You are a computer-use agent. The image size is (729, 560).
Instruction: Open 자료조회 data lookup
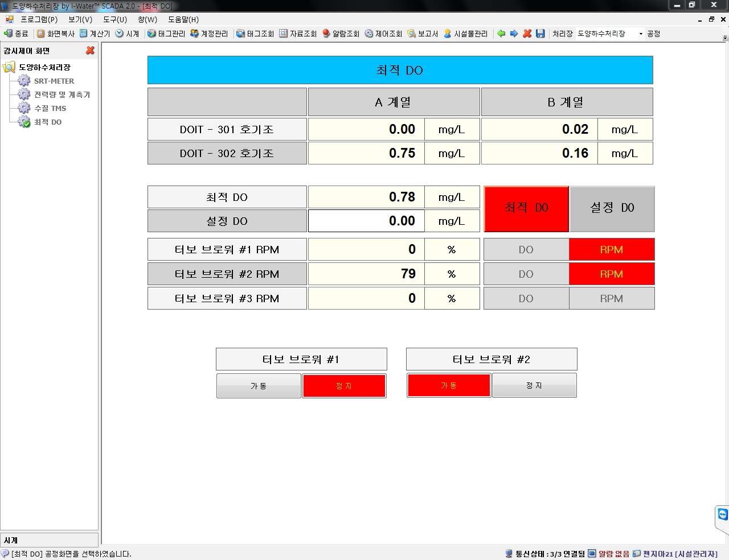point(298,34)
